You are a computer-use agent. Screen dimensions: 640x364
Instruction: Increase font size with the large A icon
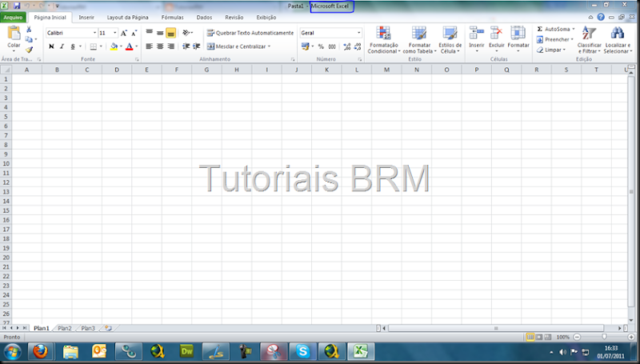pos(124,33)
